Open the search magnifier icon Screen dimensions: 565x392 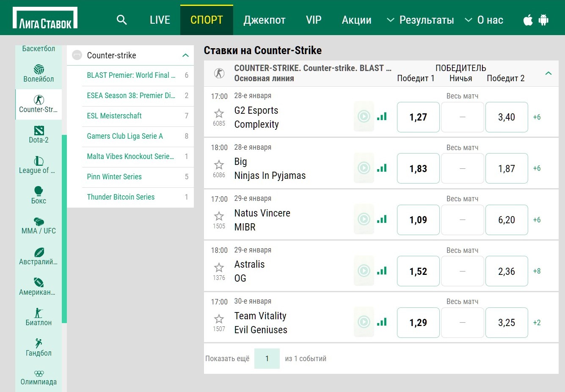[121, 20]
